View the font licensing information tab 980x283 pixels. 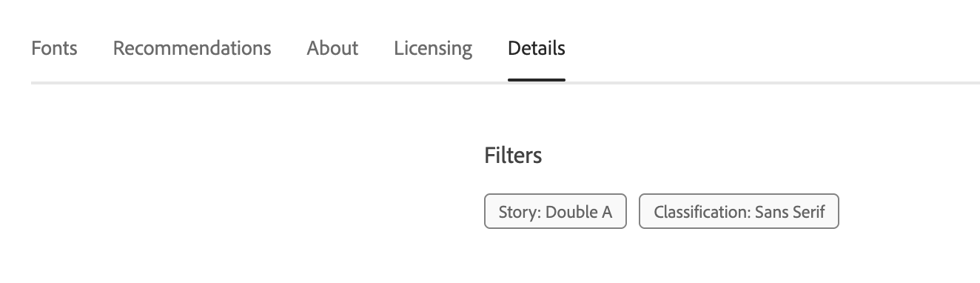(x=433, y=49)
